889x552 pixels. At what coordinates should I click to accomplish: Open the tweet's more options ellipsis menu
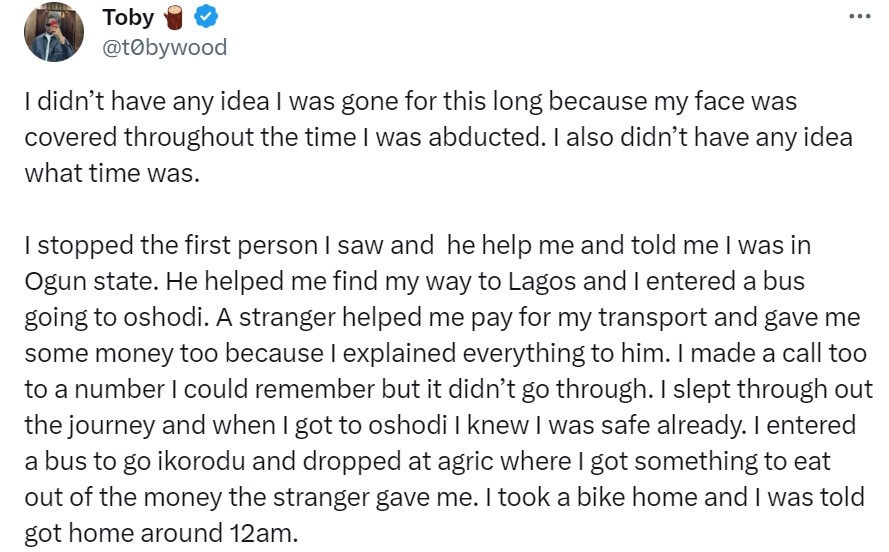(859, 18)
